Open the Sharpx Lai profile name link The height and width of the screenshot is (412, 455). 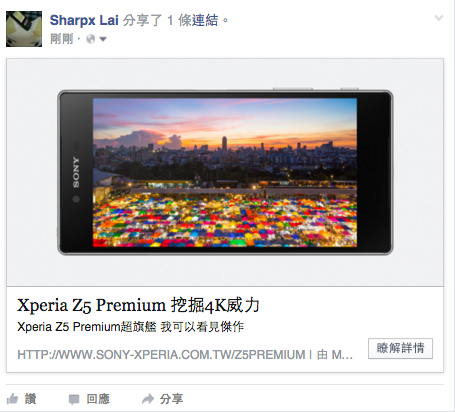tap(84, 20)
